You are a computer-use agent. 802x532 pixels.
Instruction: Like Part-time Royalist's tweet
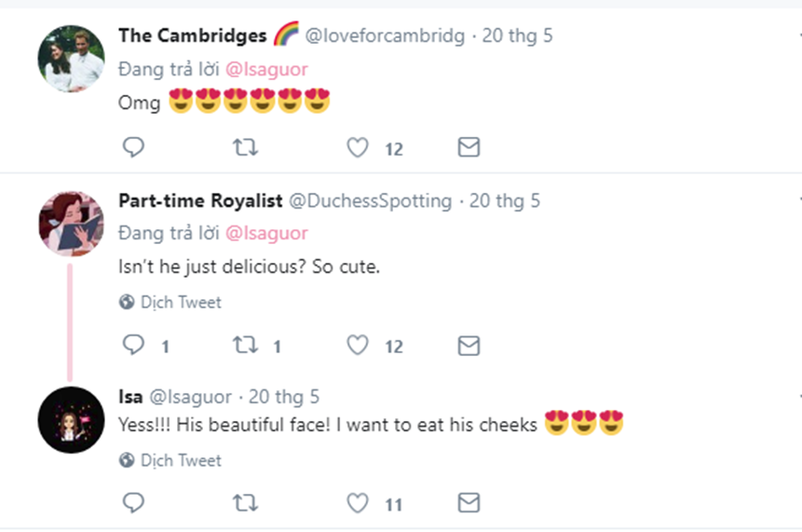point(358,346)
